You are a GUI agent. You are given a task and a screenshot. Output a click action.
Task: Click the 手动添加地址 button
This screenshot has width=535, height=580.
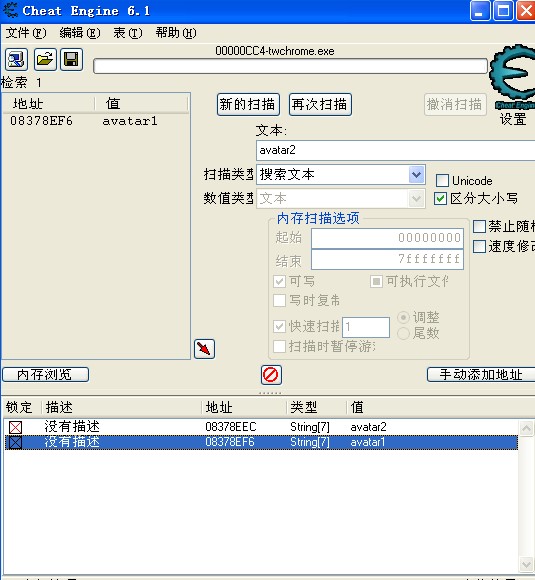[481, 375]
